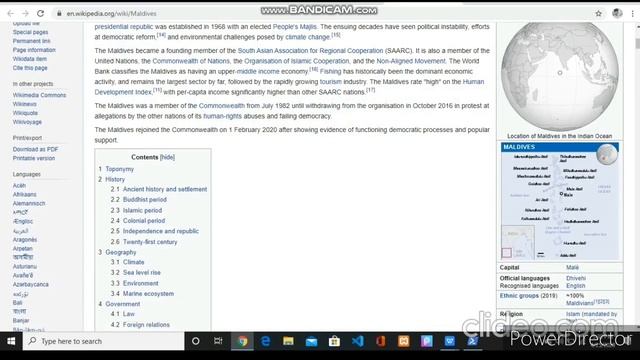Screen dimensions: 640x360
Task: Switch to the Asturianu language version
Action: [x=24, y=267]
